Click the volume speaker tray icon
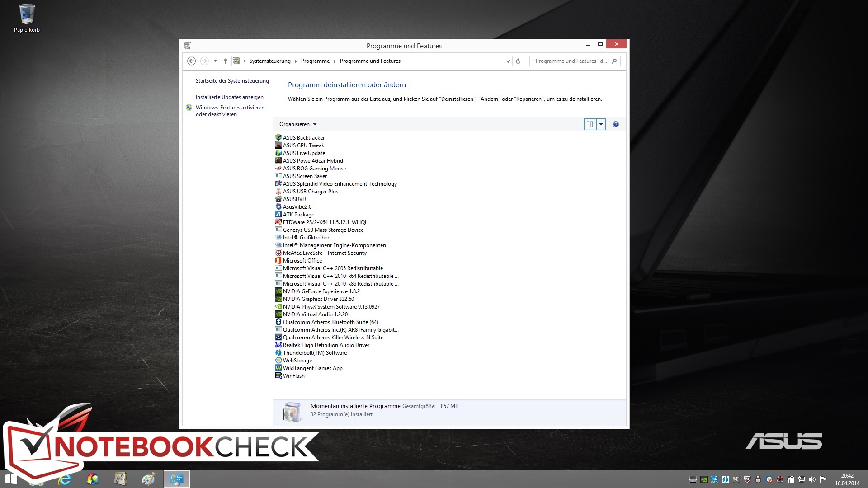 point(812,479)
